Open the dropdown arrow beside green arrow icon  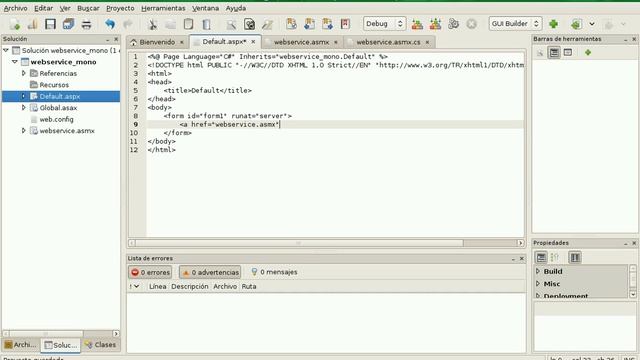pyautogui.click(x=592, y=24)
